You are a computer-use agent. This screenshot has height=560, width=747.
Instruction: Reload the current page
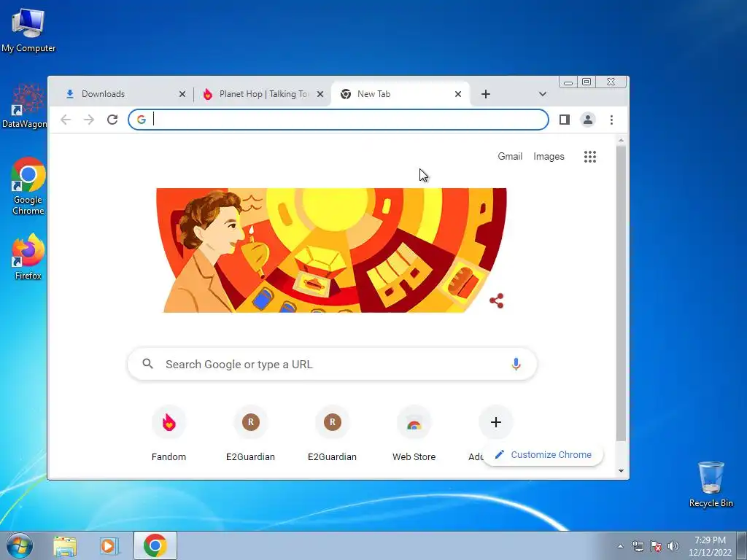pyautogui.click(x=112, y=120)
